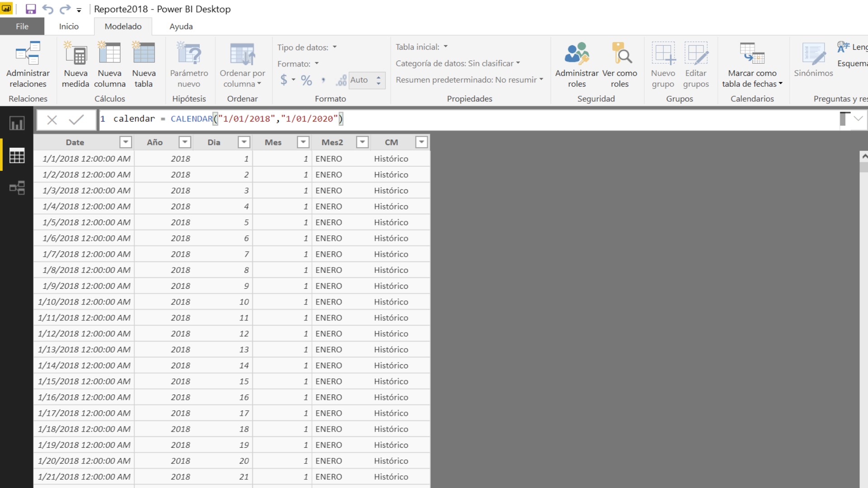Open Año column filter dropdown

point(184,142)
